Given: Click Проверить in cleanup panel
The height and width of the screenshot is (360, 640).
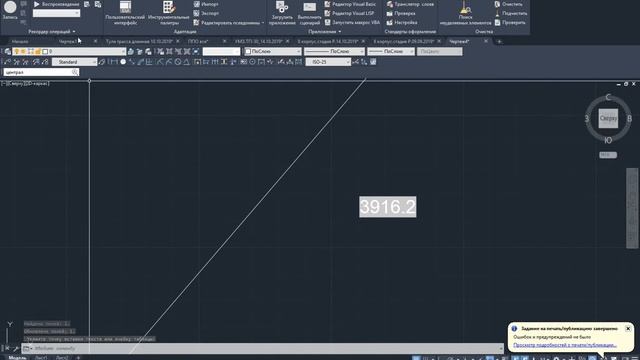Looking at the screenshot, I should (x=510, y=22).
